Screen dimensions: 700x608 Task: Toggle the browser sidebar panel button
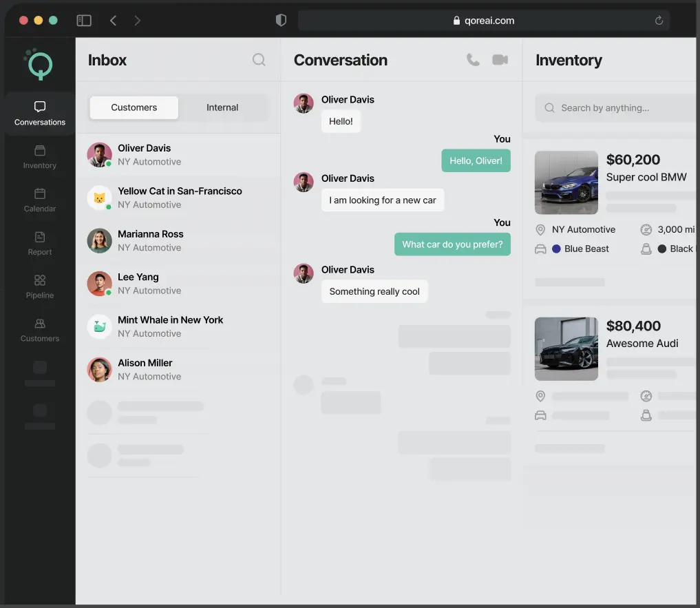tap(84, 21)
